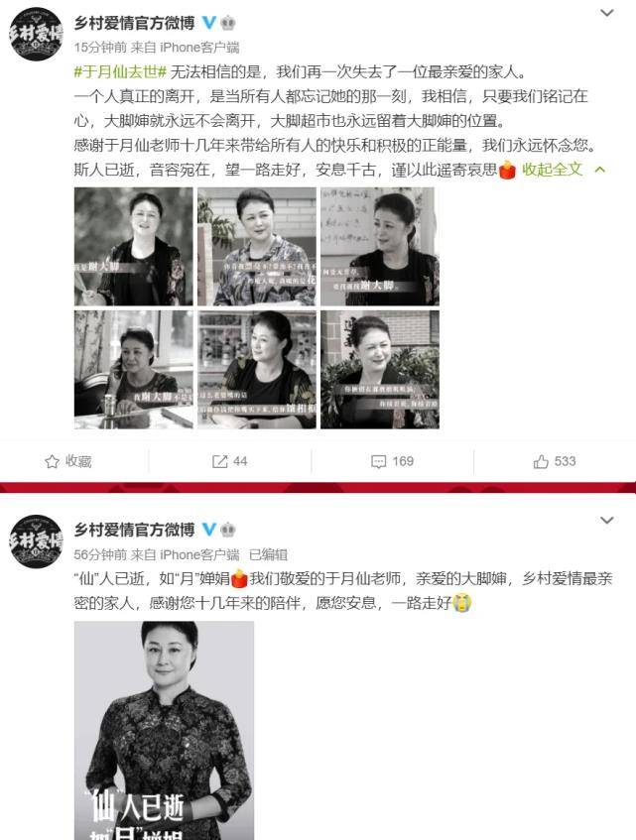Click the #于月仙去世# hashtag link
The width and height of the screenshot is (636, 840).
(121, 71)
